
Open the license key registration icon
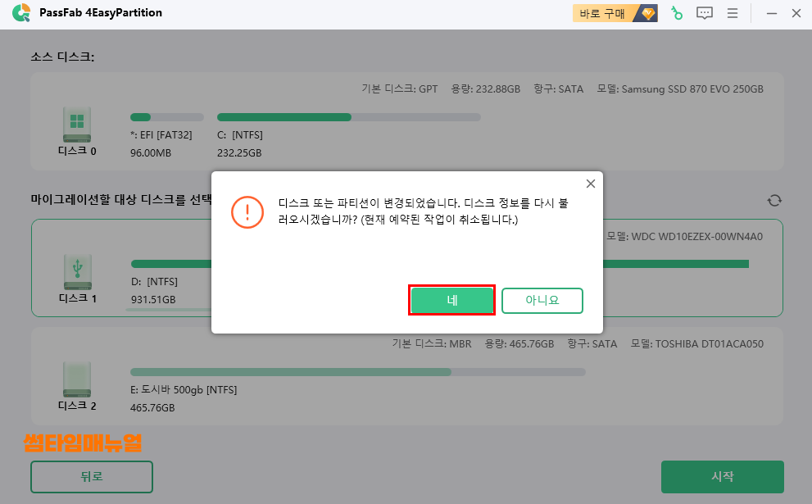point(676,13)
